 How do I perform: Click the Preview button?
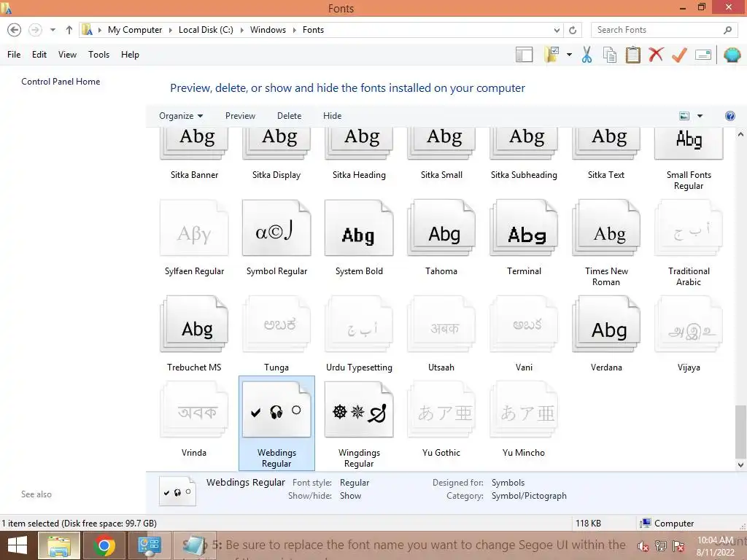pyautogui.click(x=240, y=116)
